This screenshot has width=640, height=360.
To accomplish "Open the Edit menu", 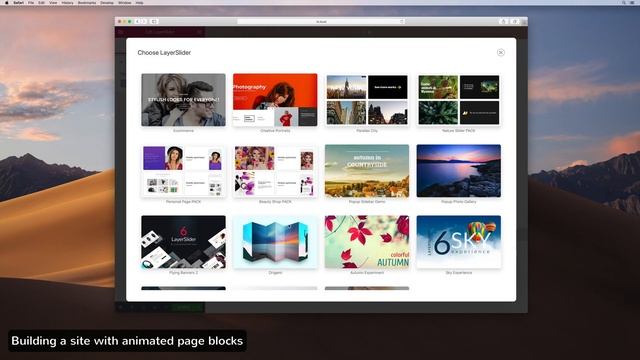I will click(42, 2).
